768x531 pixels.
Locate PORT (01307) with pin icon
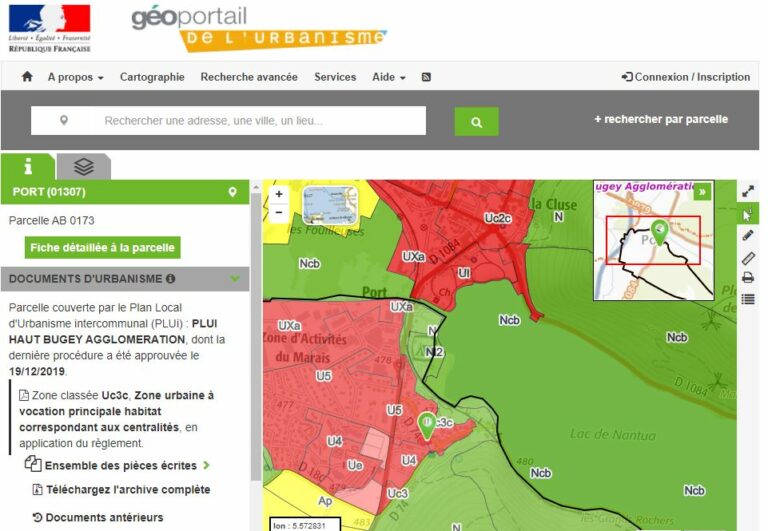[233, 192]
